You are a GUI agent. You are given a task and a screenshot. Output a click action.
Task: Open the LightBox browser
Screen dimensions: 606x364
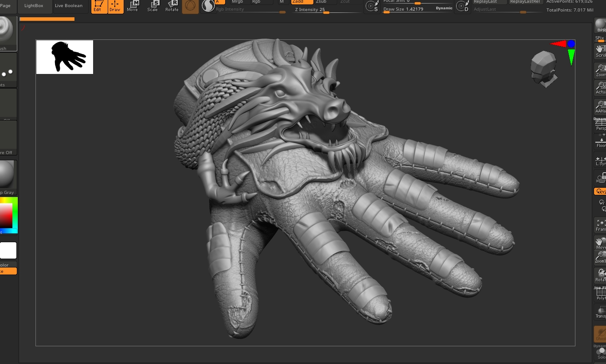[34, 6]
